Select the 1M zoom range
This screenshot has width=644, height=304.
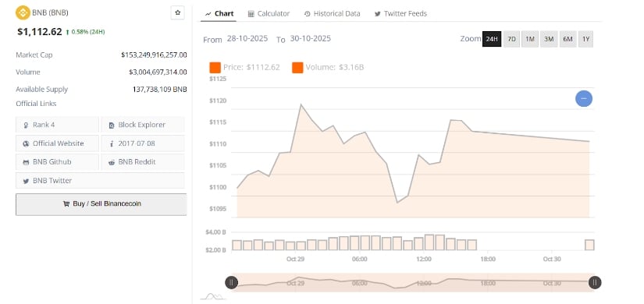(530, 39)
